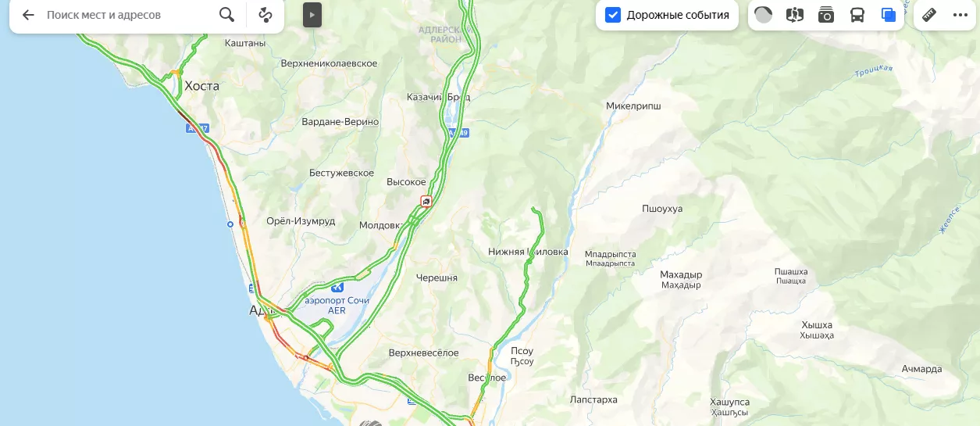This screenshot has width=980, height=426.
Task: Select the ruler measurement tool
Action: pyautogui.click(x=929, y=15)
